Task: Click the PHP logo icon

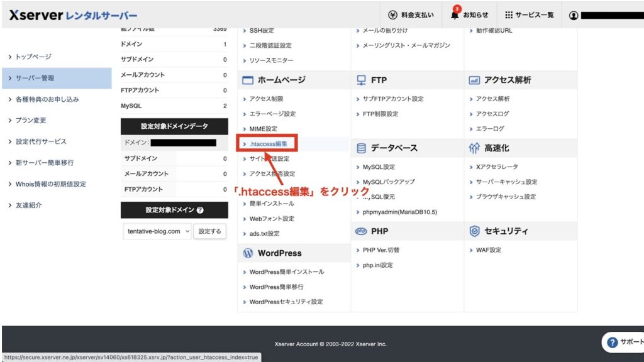Action: (360, 231)
